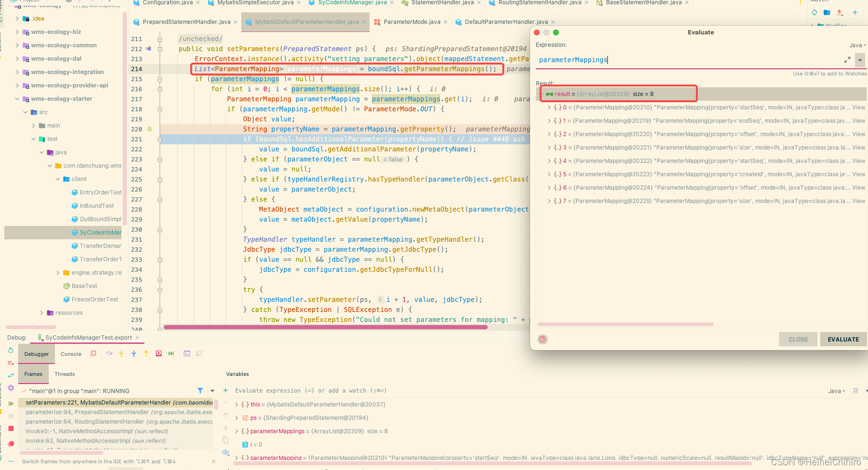Expand the main folder
The width and height of the screenshot is (868, 470).
click(x=33, y=126)
